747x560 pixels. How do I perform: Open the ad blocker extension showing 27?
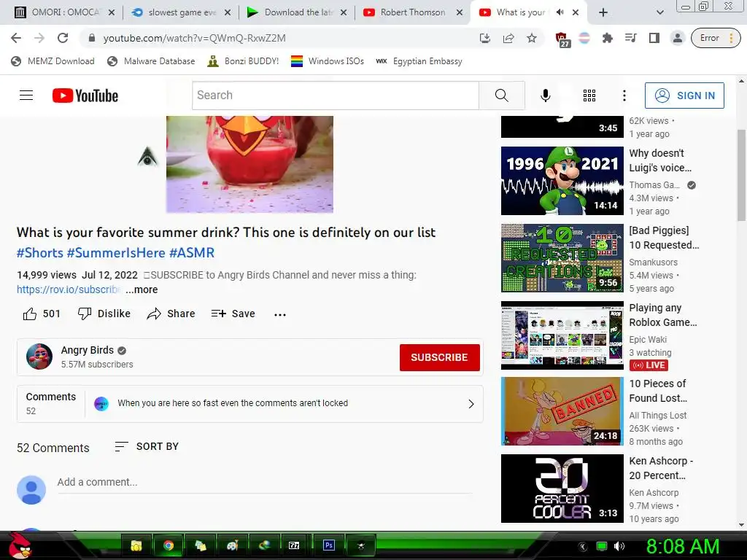click(562, 39)
